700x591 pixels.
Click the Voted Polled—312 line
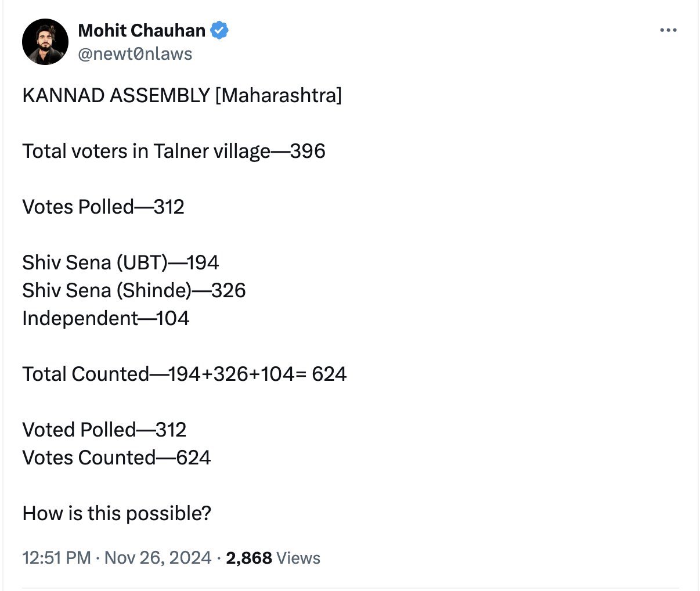[x=104, y=430]
